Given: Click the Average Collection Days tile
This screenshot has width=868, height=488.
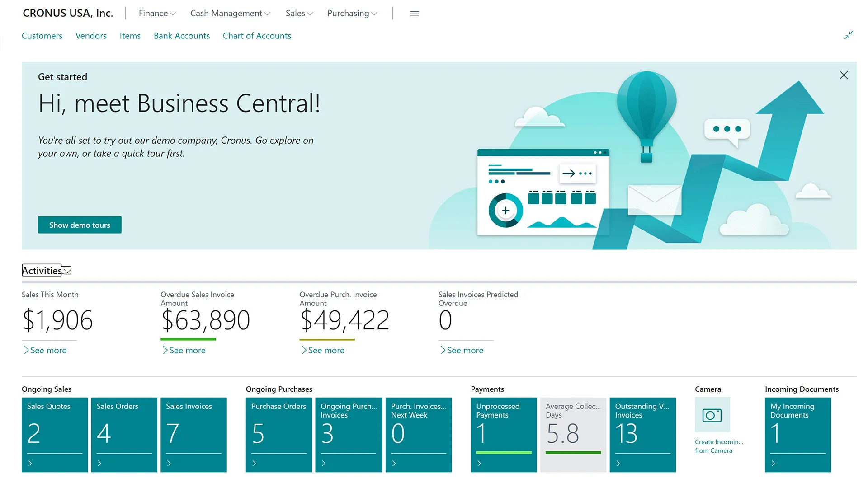Looking at the screenshot, I should coord(573,434).
